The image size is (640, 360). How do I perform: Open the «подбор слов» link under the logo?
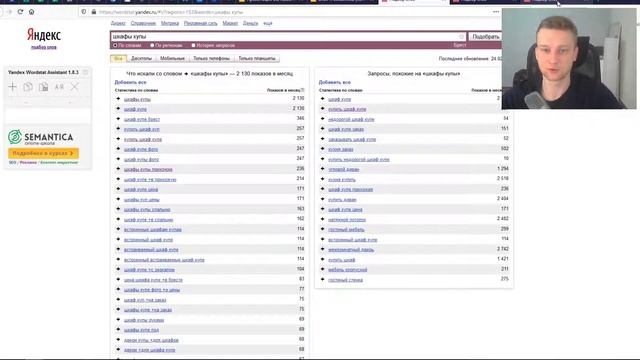[44, 47]
